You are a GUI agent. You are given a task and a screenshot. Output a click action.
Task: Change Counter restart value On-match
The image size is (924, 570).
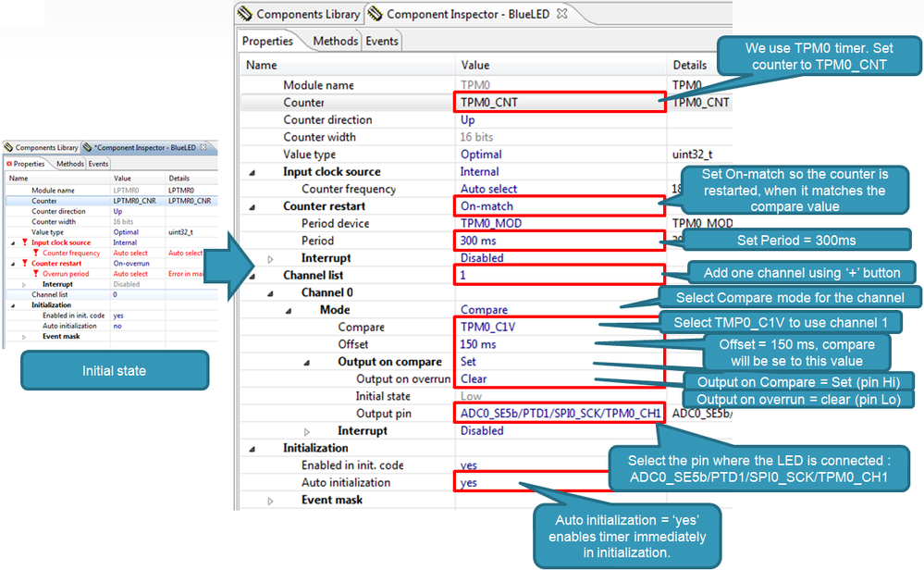click(x=560, y=205)
